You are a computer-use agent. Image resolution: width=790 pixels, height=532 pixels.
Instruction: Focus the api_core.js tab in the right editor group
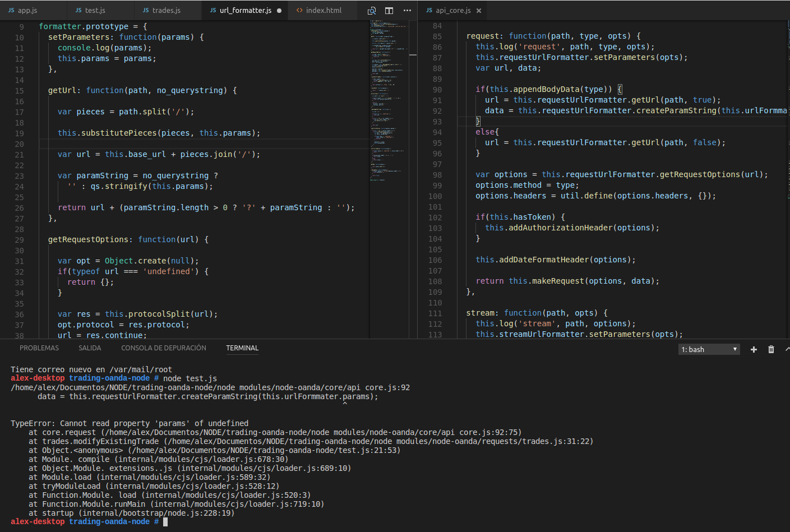click(x=448, y=11)
